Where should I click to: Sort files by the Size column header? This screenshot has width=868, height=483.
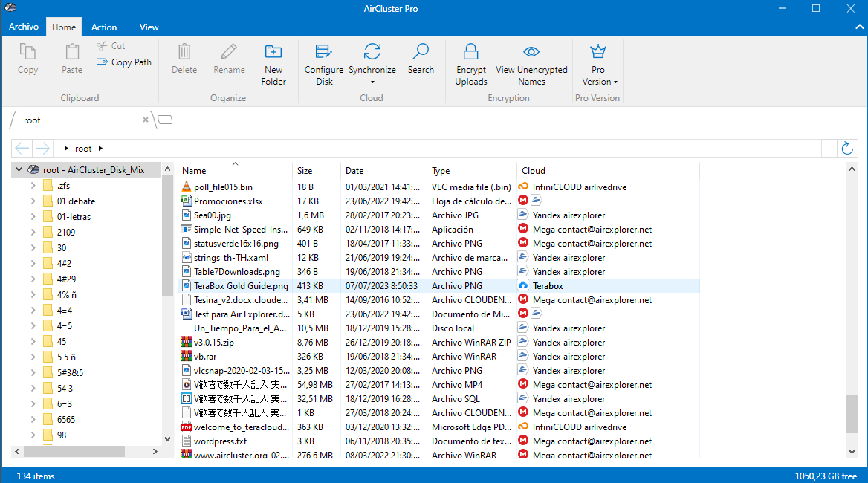305,171
